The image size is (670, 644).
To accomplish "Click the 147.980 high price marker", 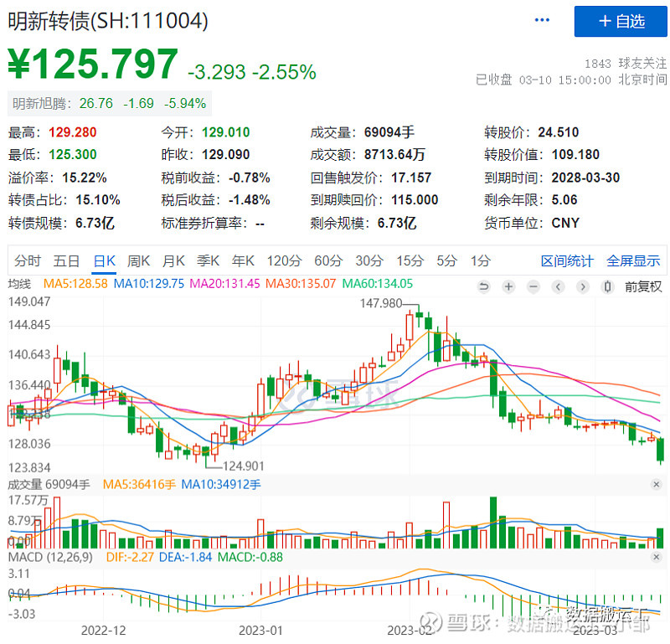I will [x=381, y=303].
